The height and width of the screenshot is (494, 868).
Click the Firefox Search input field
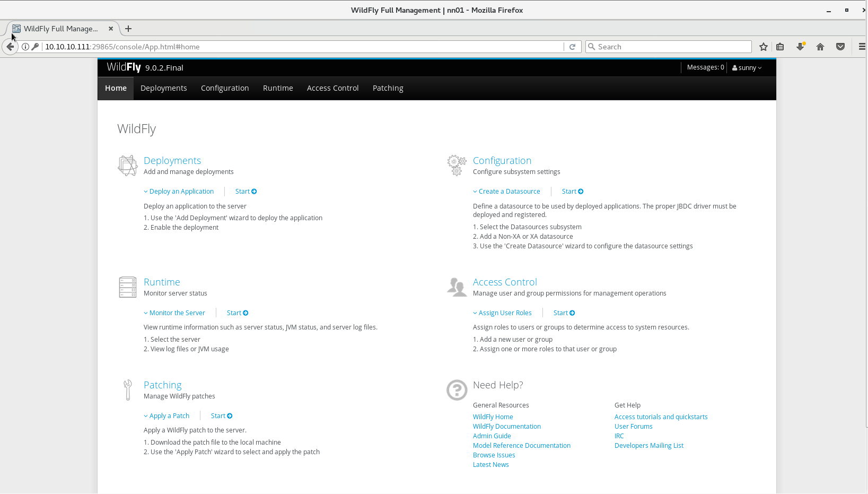point(669,47)
